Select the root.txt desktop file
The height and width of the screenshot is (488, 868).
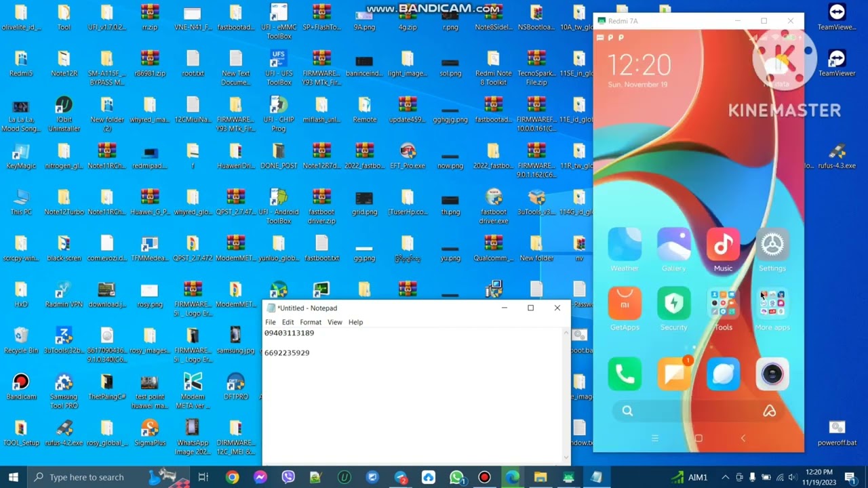(193, 63)
